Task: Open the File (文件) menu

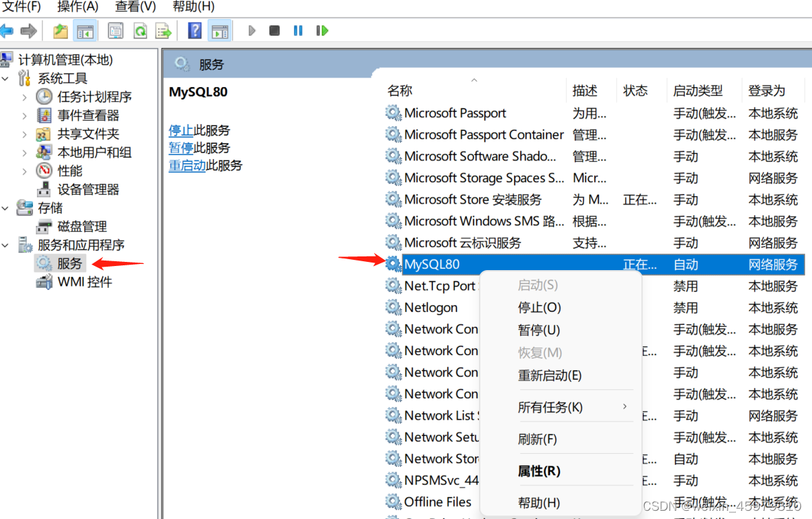Action: click(21, 7)
